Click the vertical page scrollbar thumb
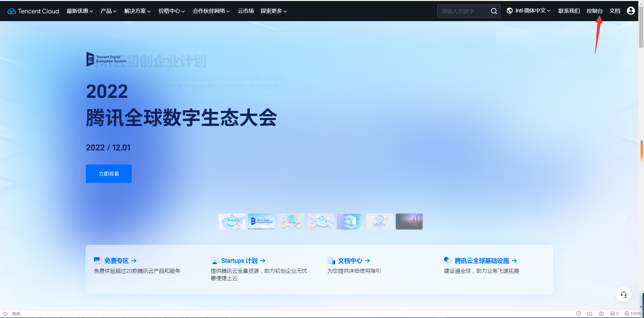Screen dimensions: 644x318 641,27
